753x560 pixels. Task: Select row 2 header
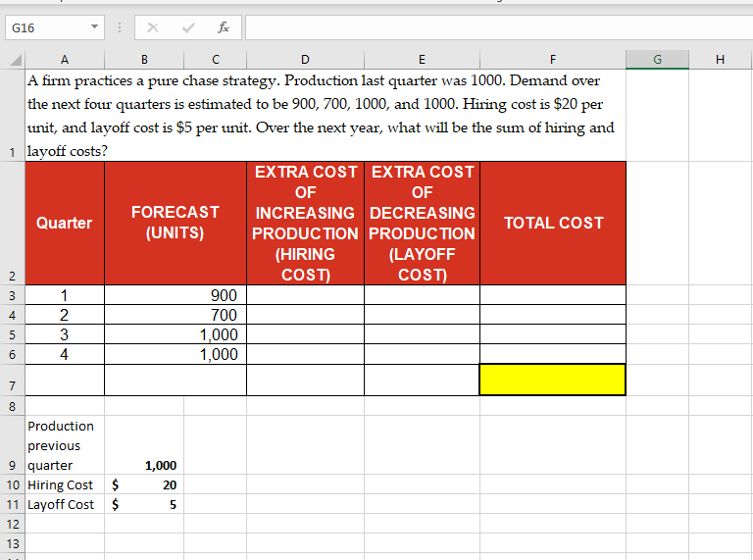pos(13,224)
